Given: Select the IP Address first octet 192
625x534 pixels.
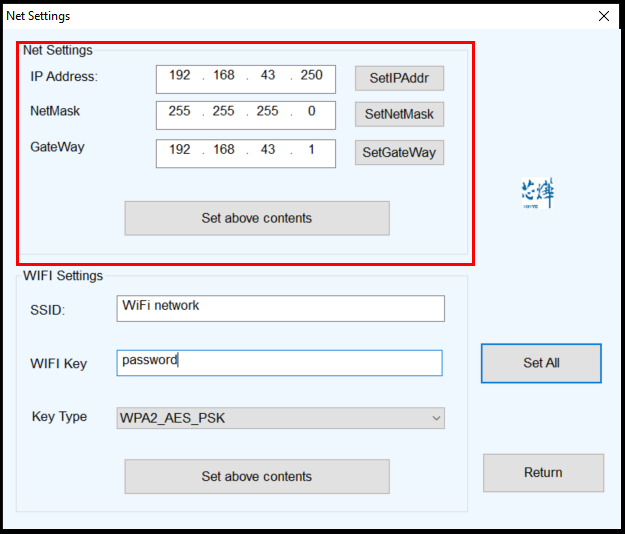Looking at the screenshot, I should tap(180, 76).
